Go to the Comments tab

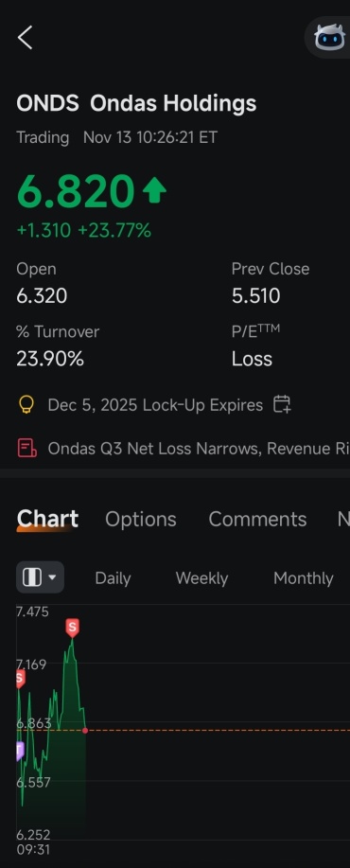coord(257,520)
